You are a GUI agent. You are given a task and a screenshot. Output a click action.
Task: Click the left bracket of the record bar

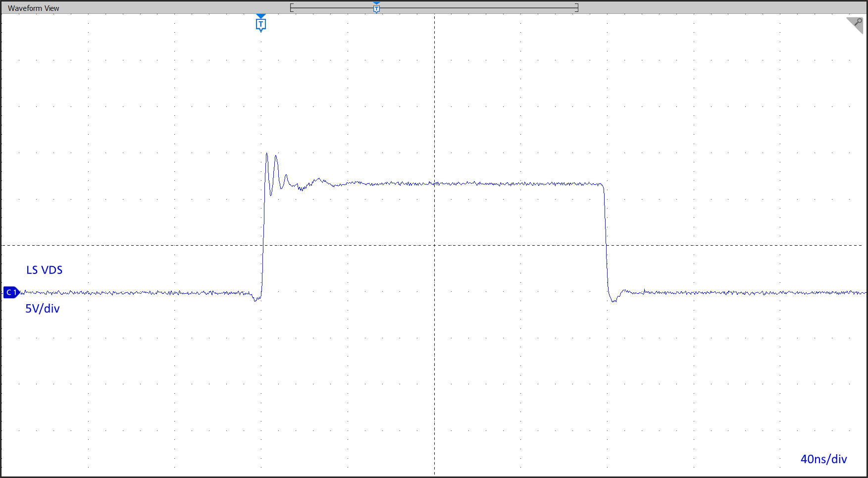[292, 7]
